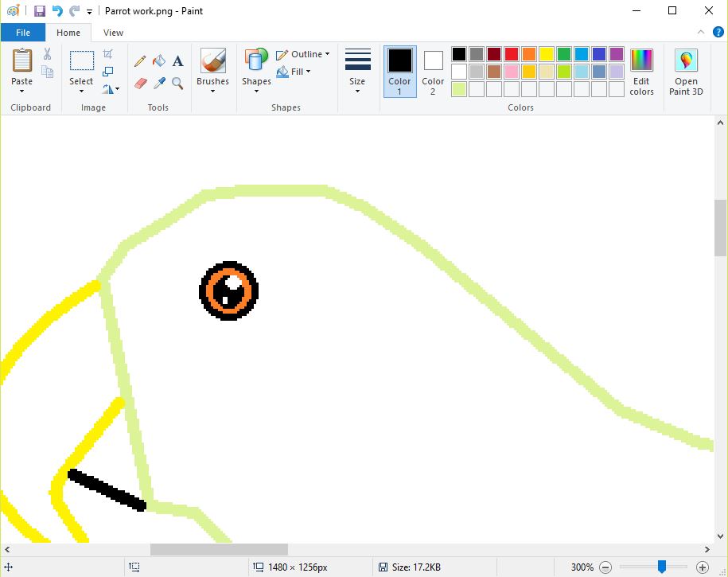Open the File menu
Screen dimensions: 728x577
coord(23,33)
